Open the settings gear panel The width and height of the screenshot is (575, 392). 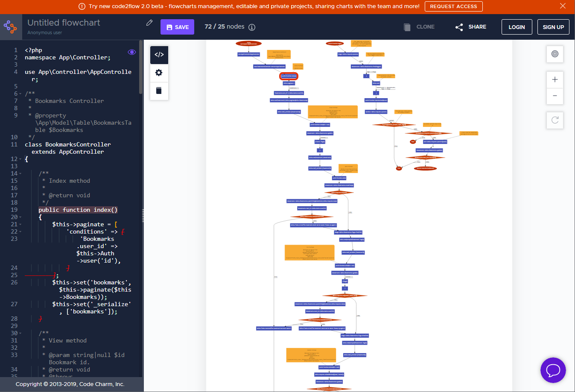(x=159, y=72)
